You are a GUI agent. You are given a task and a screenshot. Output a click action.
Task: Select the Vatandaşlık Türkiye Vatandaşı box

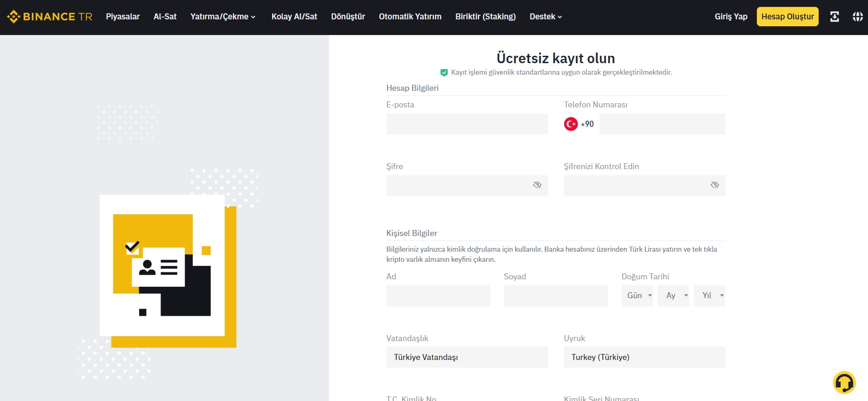point(467,357)
